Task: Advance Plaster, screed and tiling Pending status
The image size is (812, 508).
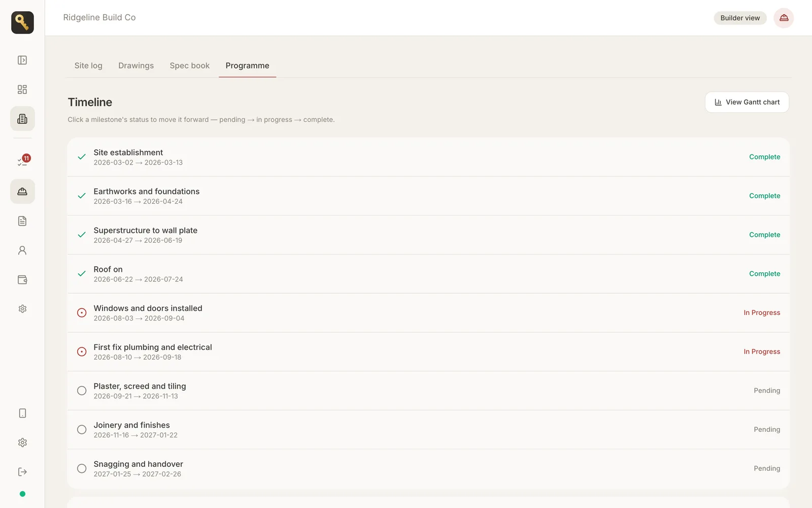Action: click(767, 391)
